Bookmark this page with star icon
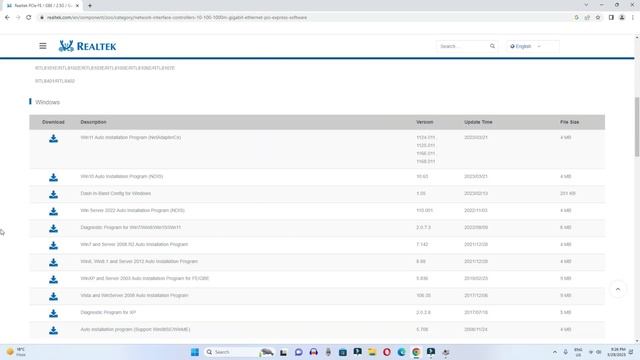This screenshot has height=360, width=640. (x=598, y=18)
